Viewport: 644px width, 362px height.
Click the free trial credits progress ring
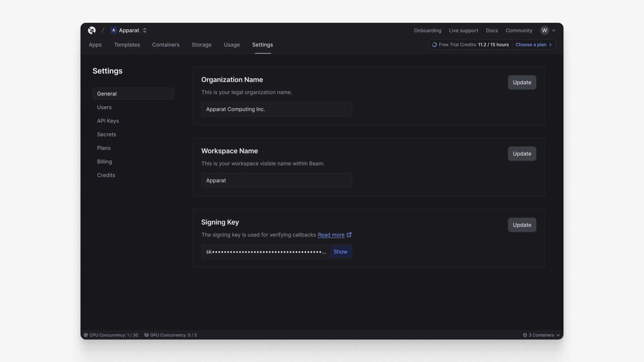[x=434, y=45]
